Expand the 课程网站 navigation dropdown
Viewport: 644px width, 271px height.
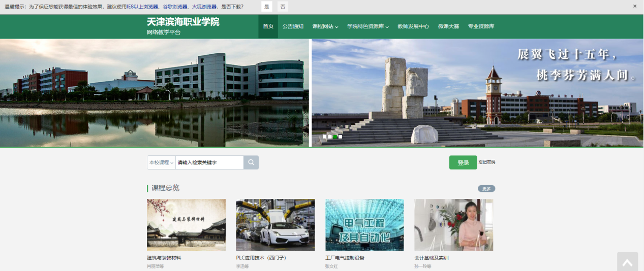coord(325,26)
